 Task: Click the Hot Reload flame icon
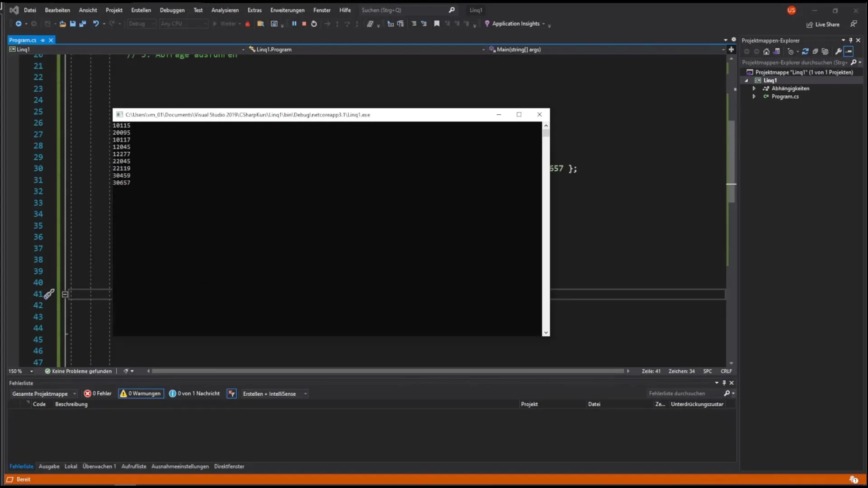coord(248,24)
